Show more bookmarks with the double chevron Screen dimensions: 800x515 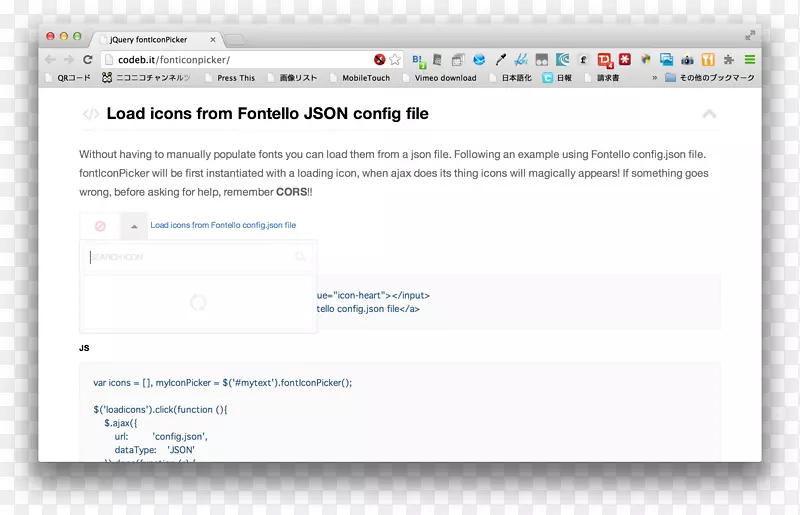coord(655,78)
